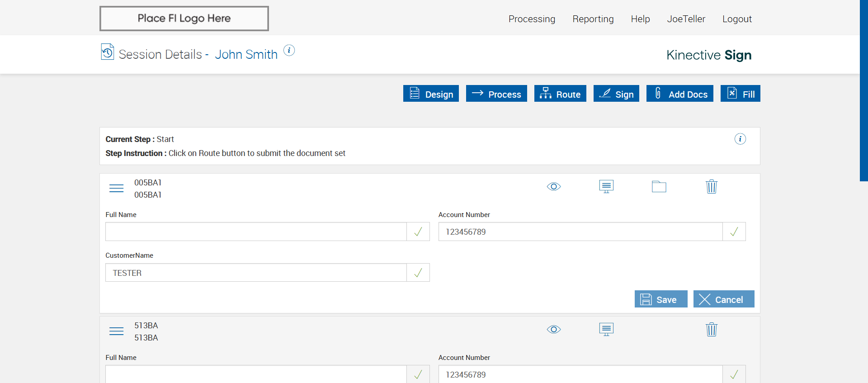This screenshot has height=383, width=868.
Task: Click the Add Docs button
Action: (679, 94)
